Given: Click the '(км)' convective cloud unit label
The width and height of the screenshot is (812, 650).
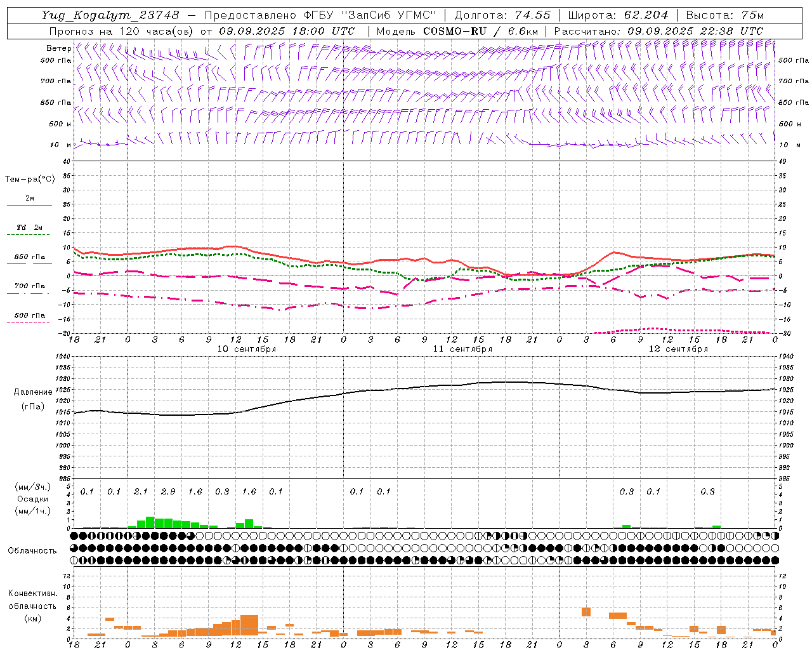Looking at the screenshot, I should [x=32, y=618].
